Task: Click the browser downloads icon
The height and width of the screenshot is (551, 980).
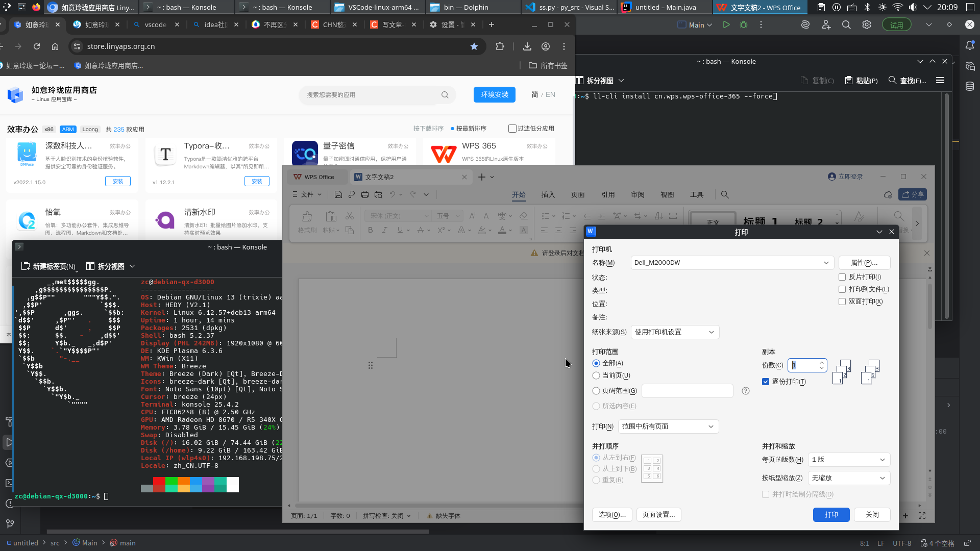Action: [527, 46]
